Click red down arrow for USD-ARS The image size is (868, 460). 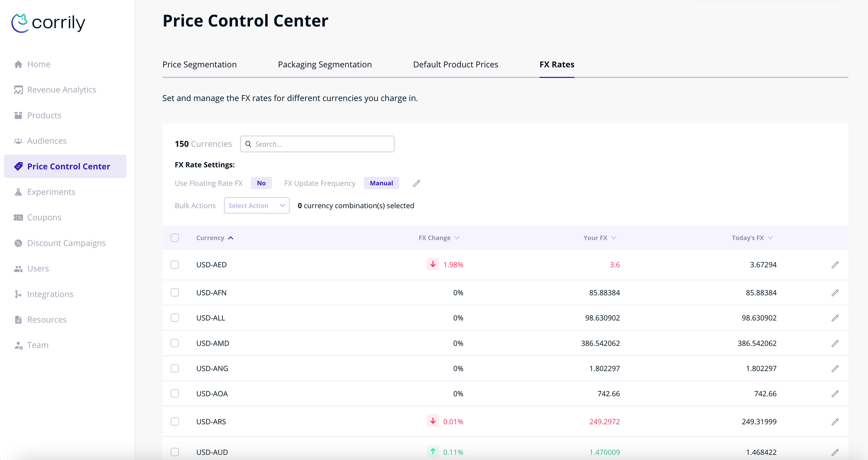(433, 421)
